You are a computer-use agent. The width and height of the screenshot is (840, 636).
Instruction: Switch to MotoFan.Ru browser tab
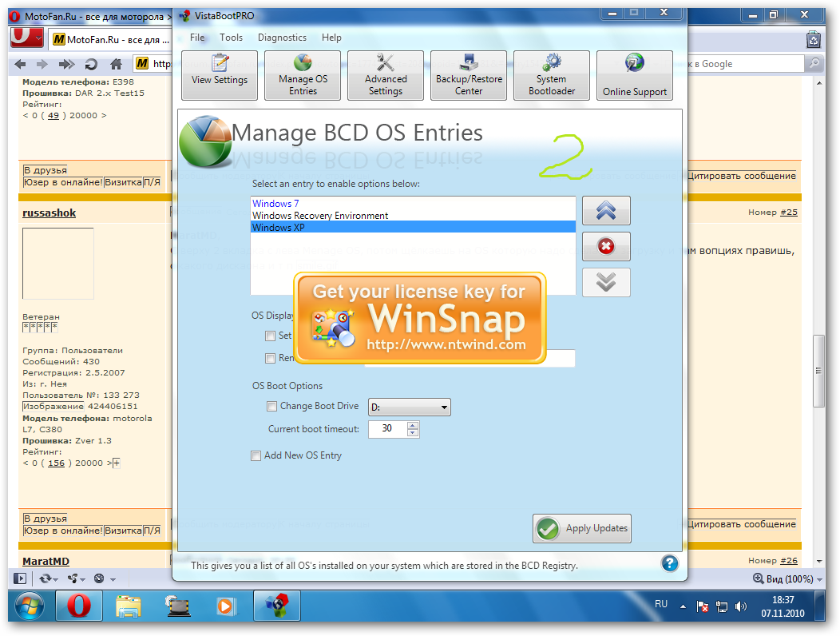pyautogui.click(x=112, y=39)
